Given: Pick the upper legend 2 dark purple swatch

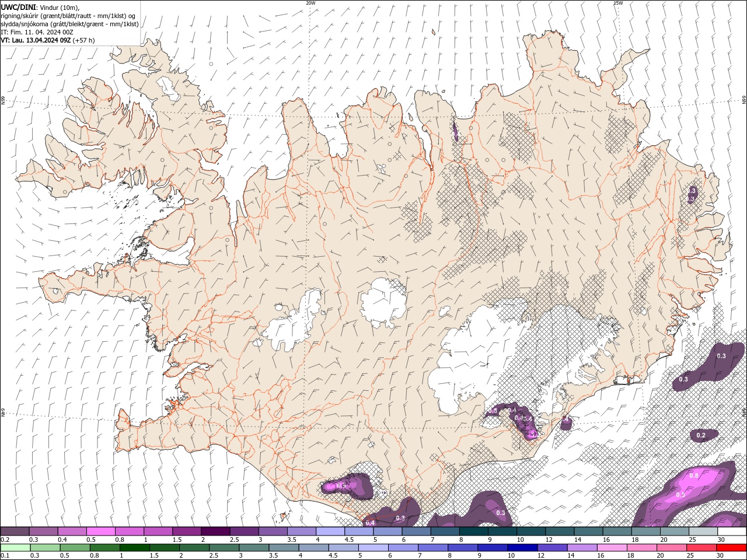Looking at the screenshot, I should [x=216, y=531].
